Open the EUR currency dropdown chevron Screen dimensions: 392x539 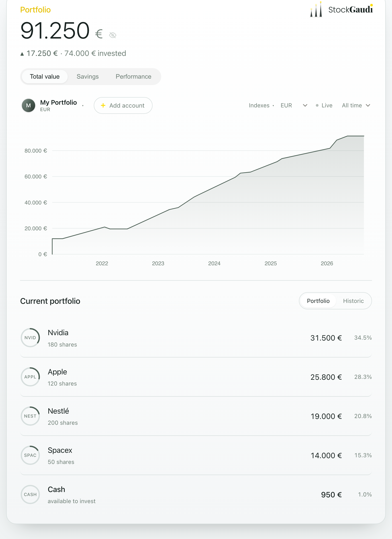coord(305,106)
